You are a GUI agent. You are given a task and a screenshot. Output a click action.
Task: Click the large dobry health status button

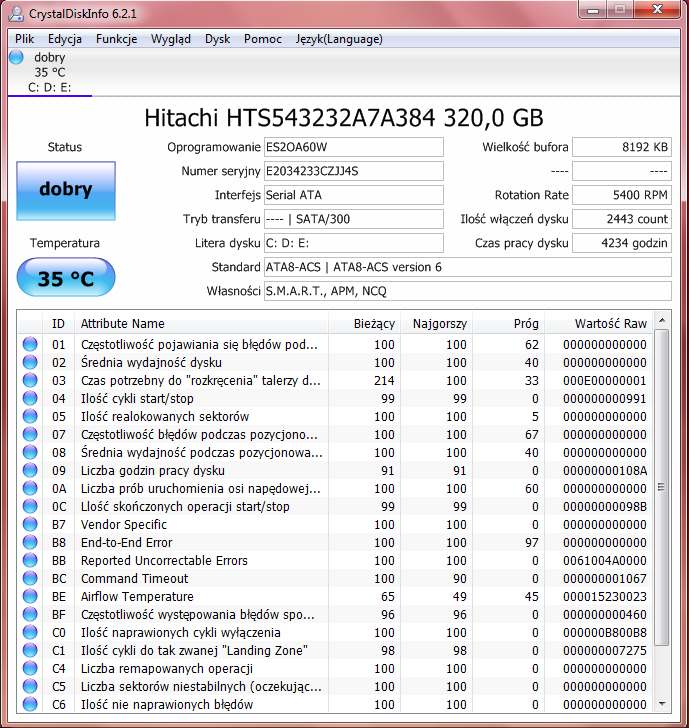pyautogui.click(x=66, y=190)
